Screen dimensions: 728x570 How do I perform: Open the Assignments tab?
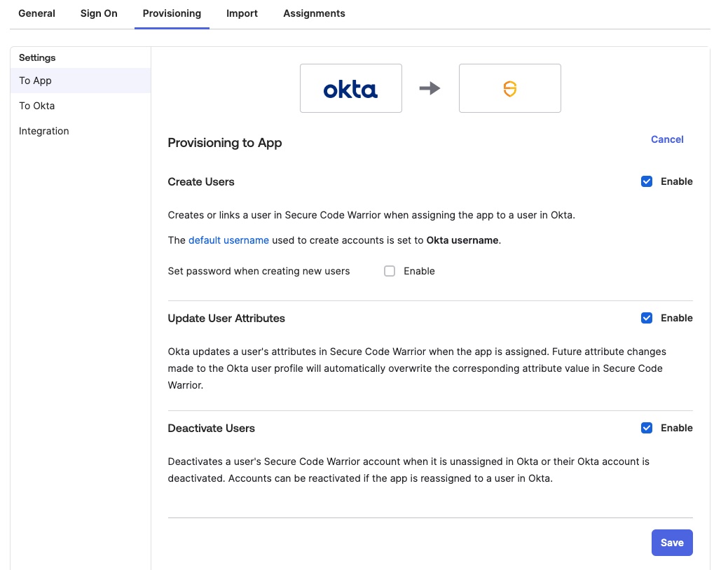pos(315,13)
